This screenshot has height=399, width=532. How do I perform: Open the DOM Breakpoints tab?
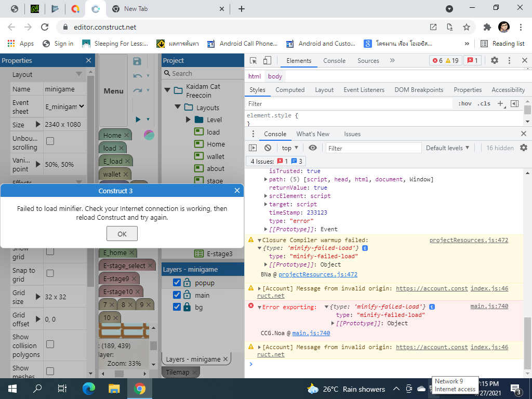tap(419, 90)
